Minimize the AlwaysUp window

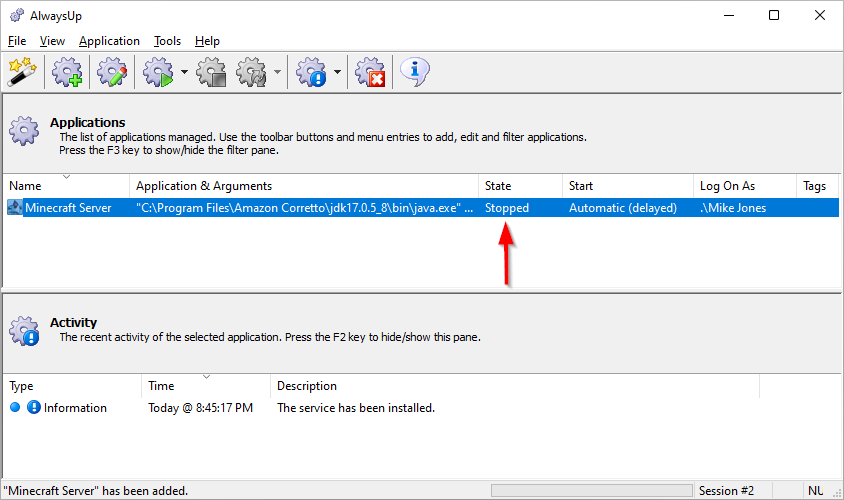point(729,15)
